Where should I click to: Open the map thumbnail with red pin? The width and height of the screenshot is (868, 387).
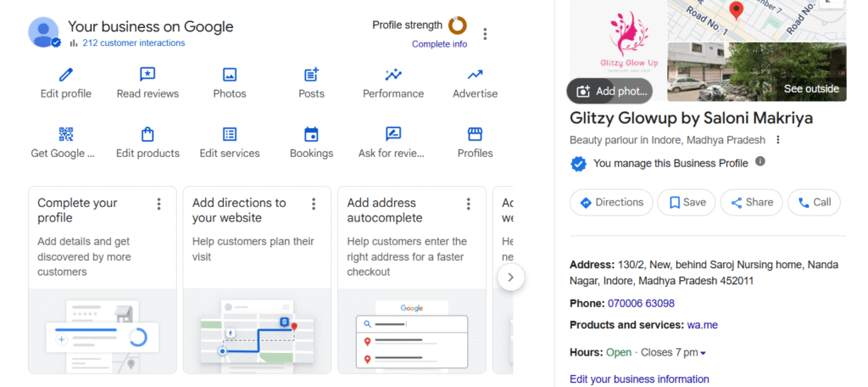tap(757, 20)
